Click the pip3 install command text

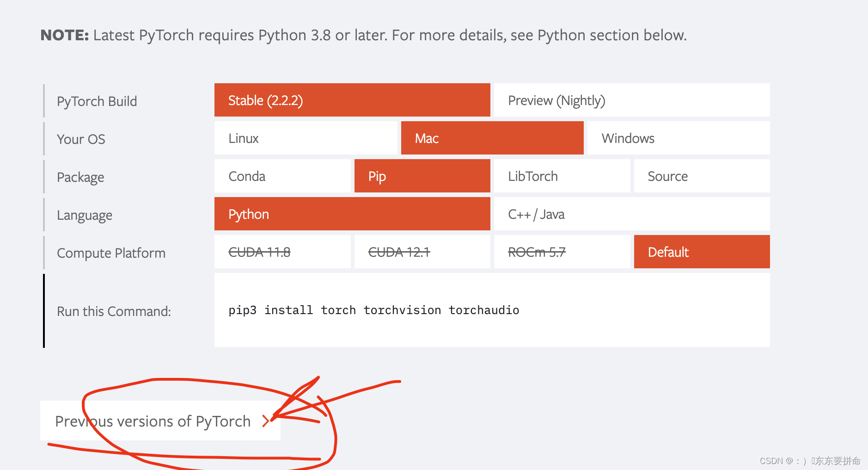374,310
